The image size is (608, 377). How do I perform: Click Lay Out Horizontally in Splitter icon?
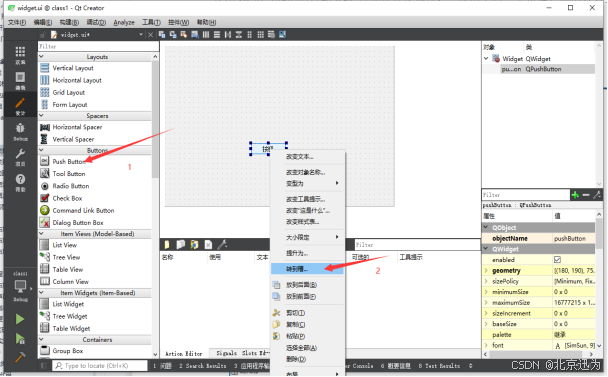228,35
